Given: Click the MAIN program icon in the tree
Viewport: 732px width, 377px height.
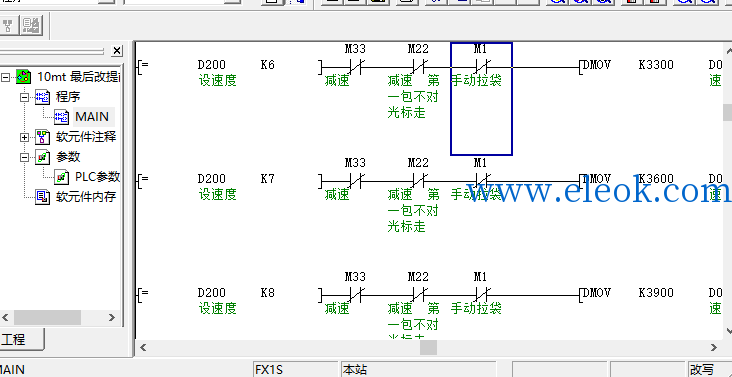Looking at the screenshot, I should (61, 117).
